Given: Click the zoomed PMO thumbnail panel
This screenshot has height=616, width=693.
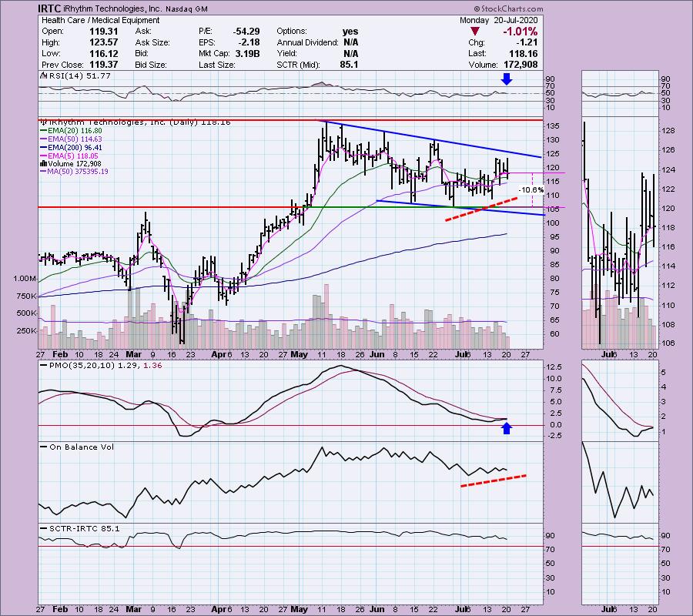Looking at the screenshot, I should pyautogui.click(x=621, y=400).
